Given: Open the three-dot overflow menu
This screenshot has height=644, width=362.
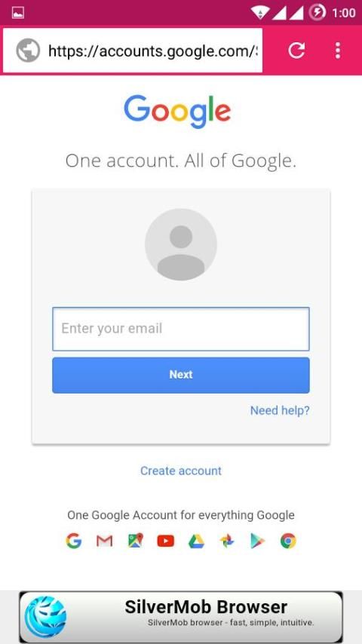Looking at the screenshot, I should click(338, 51).
